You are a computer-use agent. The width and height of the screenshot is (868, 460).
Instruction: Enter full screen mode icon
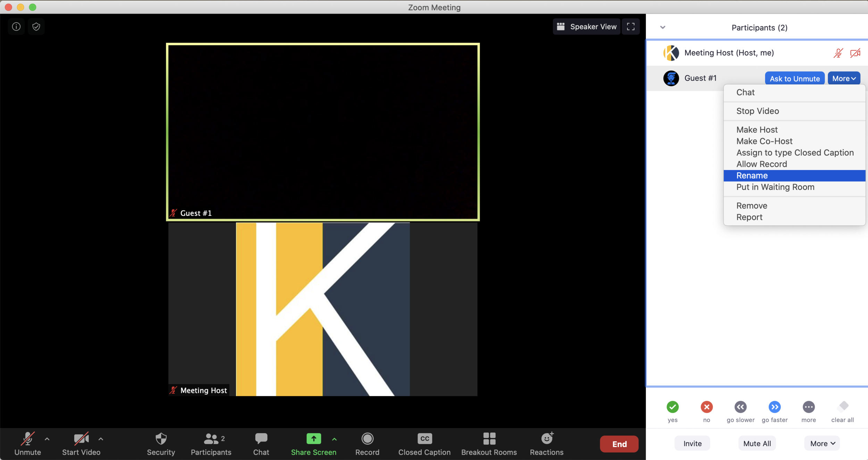tap(631, 27)
